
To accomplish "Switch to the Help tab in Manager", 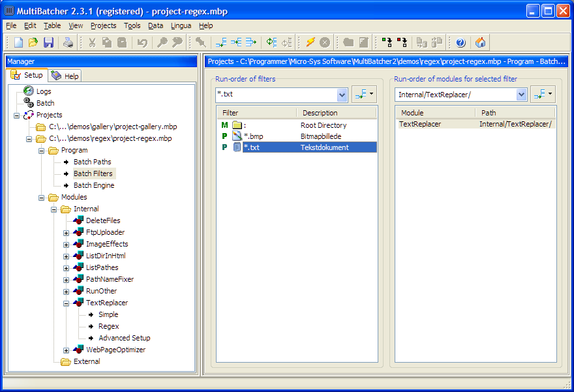I will pos(65,76).
